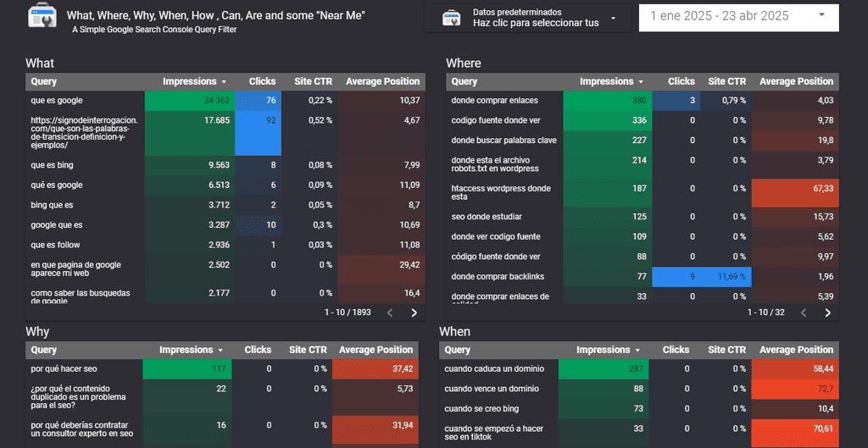Select the 'que es bing' query
Image resolution: width=868 pixels, height=448 pixels.
point(52,165)
